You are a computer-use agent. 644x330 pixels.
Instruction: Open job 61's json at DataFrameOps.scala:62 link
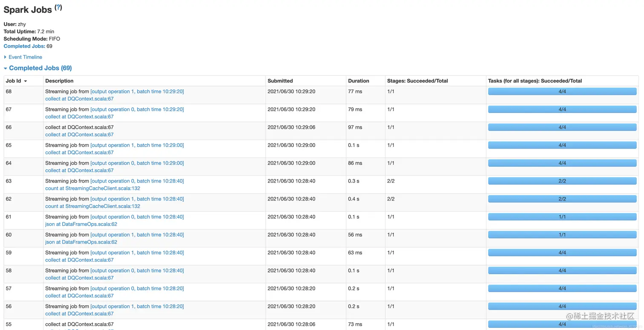click(x=81, y=224)
